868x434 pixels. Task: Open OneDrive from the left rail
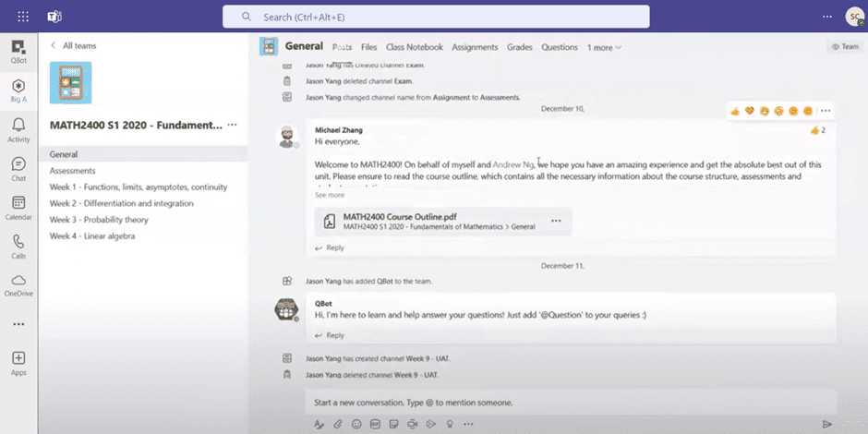point(18,285)
